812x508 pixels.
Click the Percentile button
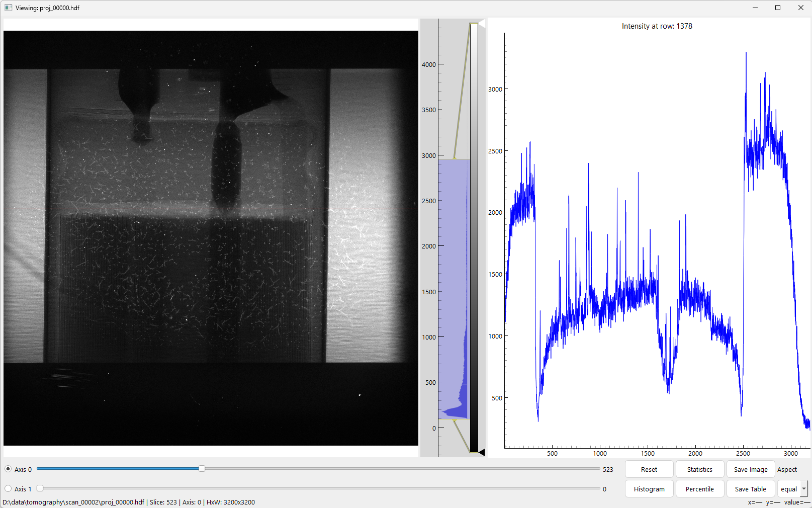[699, 489]
